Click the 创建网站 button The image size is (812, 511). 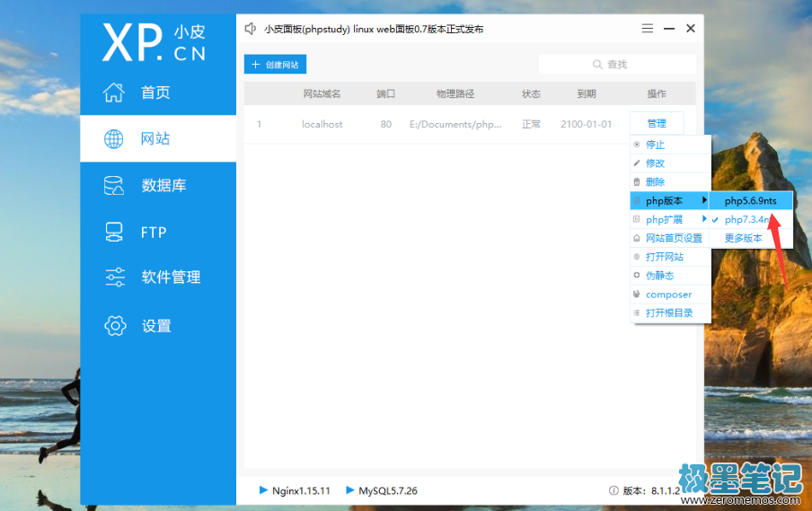(x=275, y=65)
